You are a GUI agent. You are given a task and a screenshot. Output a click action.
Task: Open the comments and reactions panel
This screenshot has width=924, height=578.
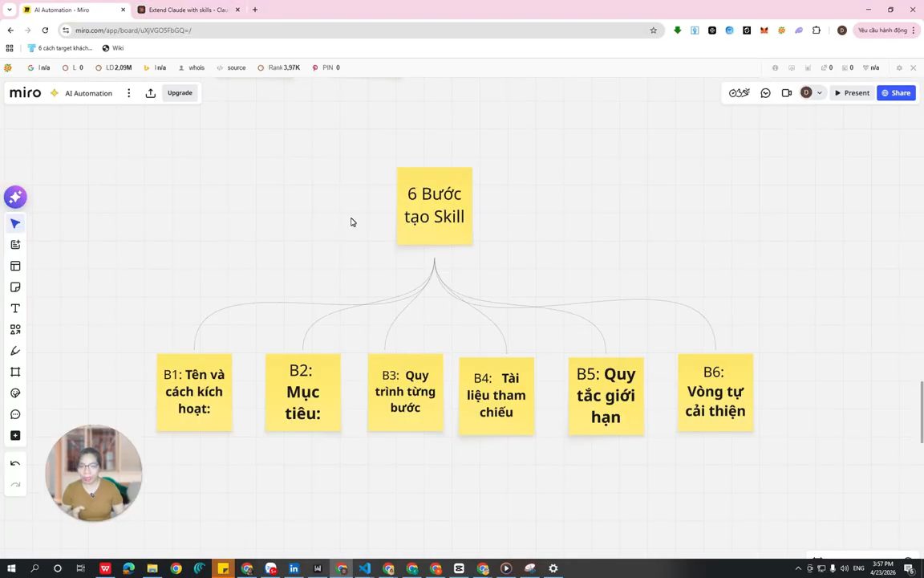[x=765, y=93]
